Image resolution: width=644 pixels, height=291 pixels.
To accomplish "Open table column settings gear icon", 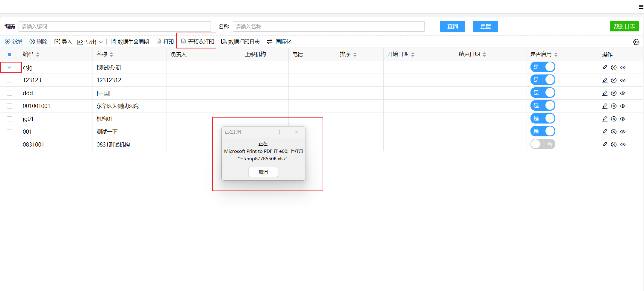I will pos(636,42).
